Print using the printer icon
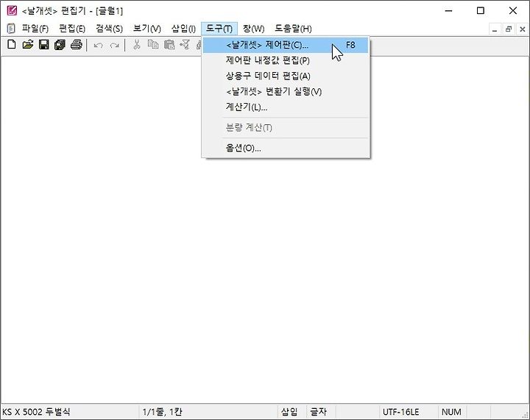 (76, 45)
